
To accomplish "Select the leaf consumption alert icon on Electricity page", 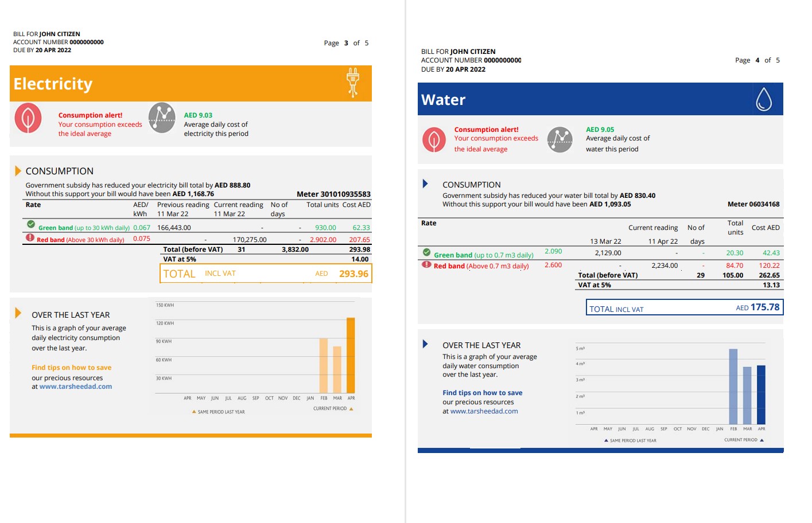I will click(x=28, y=118).
